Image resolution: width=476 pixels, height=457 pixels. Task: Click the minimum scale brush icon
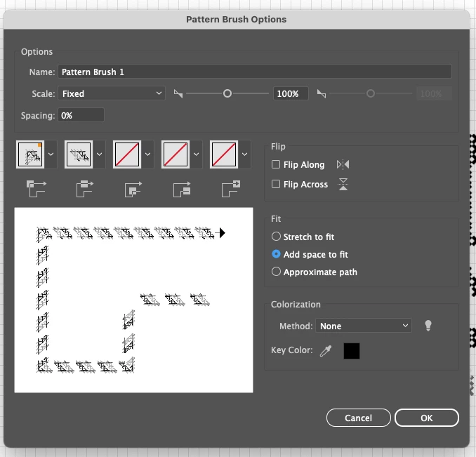[x=178, y=94]
